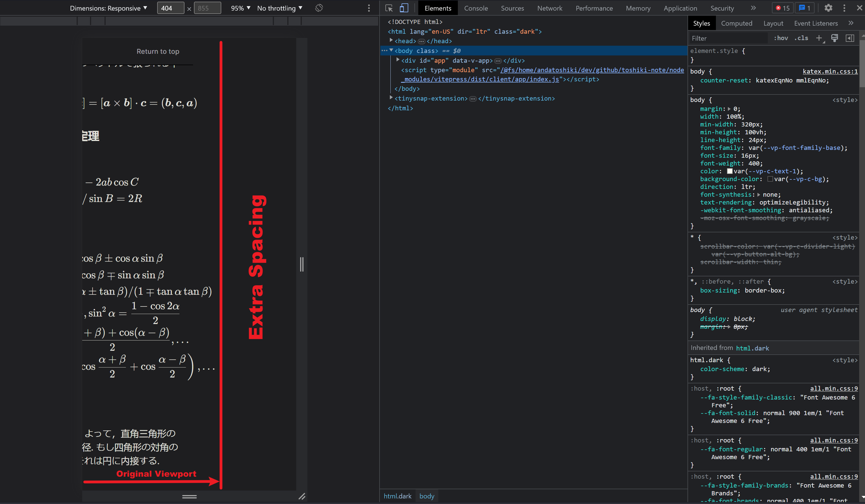Viewport: 865px width, 504px height.
Task: Switch to the Sources tab
Action: 512,8
